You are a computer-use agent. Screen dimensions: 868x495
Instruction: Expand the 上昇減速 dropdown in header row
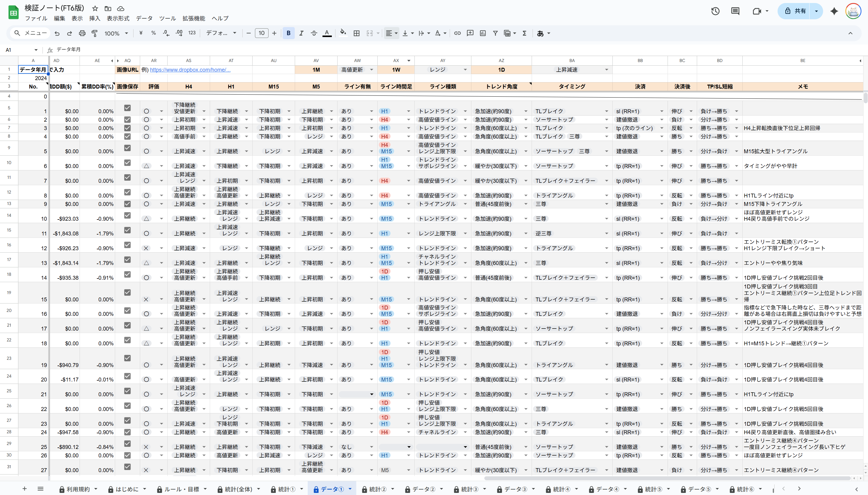[x=606, y=70]
